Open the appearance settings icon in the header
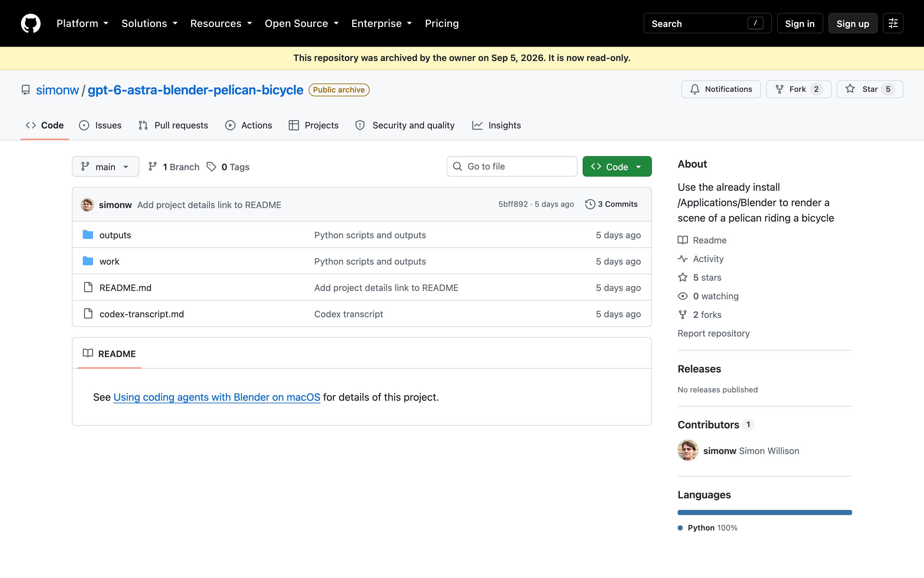This screenshot has width=924, height=578. pos(893,23)
